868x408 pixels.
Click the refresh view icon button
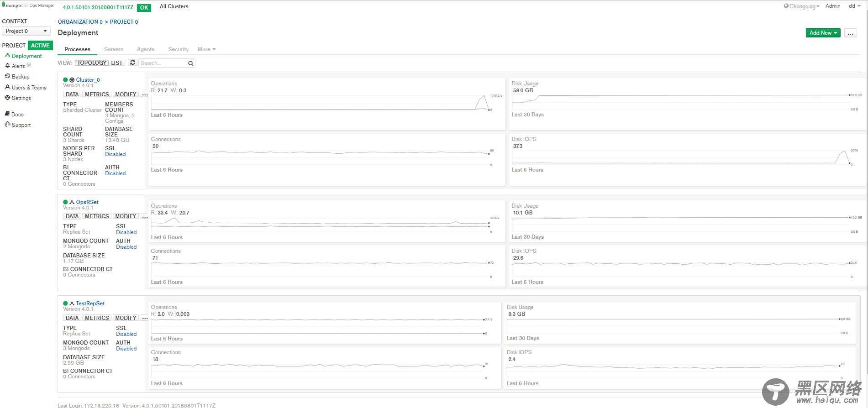tap(132, 63)
